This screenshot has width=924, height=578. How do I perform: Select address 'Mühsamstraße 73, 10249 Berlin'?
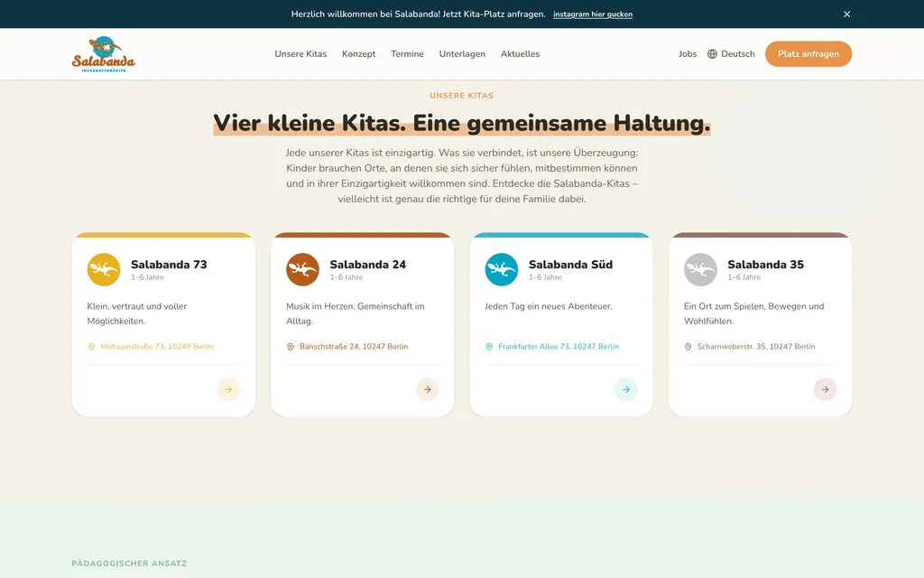pos(157,346)
